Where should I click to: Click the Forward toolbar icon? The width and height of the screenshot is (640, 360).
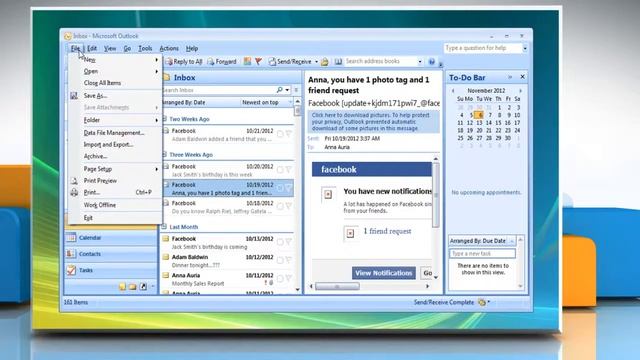(x=211, y=62)
